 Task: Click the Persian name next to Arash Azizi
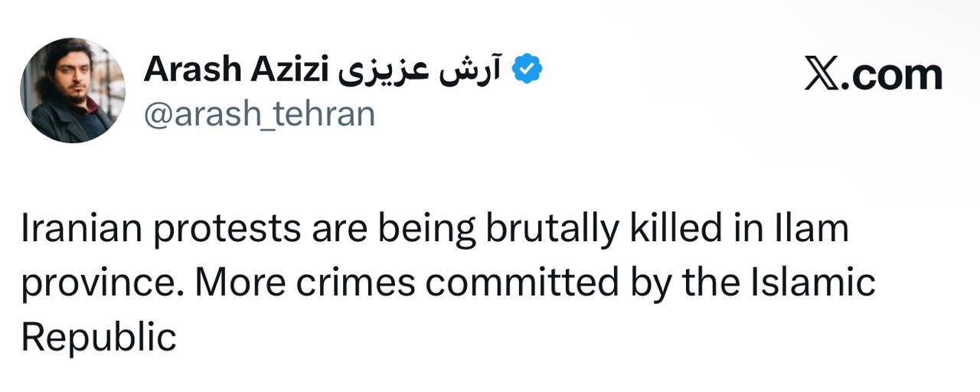pos(418,70)
